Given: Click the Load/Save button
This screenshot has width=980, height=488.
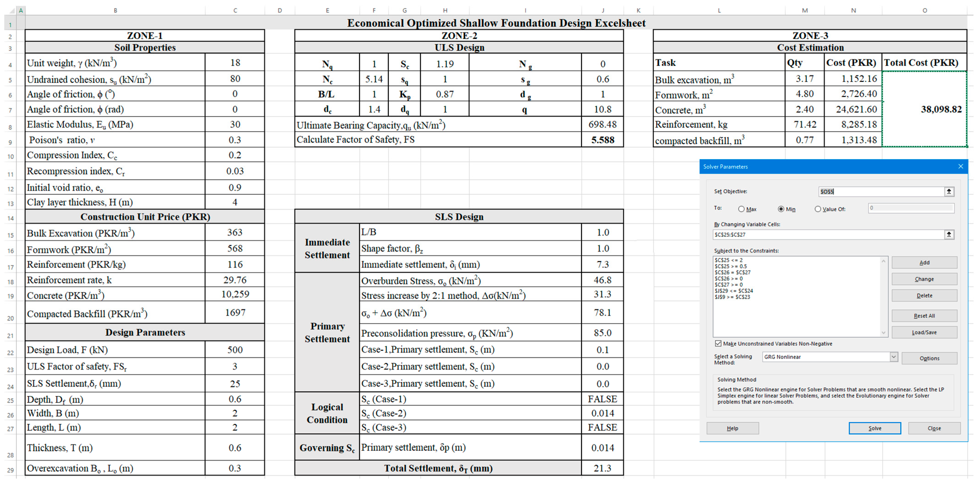Looking at the screenshot, I should (924, 332).
